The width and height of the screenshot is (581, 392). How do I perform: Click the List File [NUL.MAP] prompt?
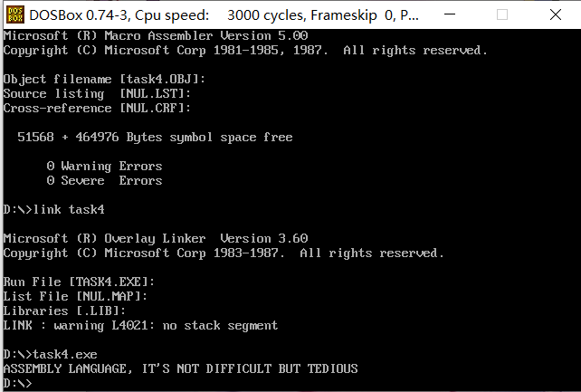point(76,296)
